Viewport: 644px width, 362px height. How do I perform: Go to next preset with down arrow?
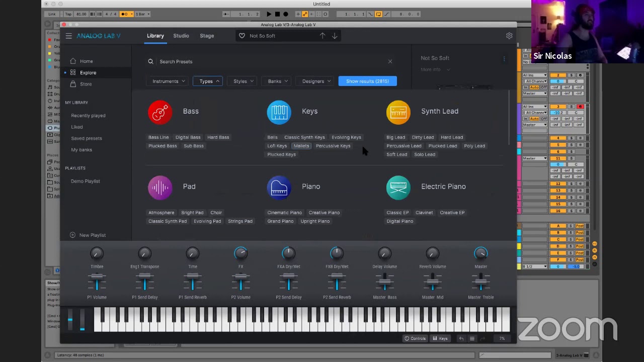335,36
